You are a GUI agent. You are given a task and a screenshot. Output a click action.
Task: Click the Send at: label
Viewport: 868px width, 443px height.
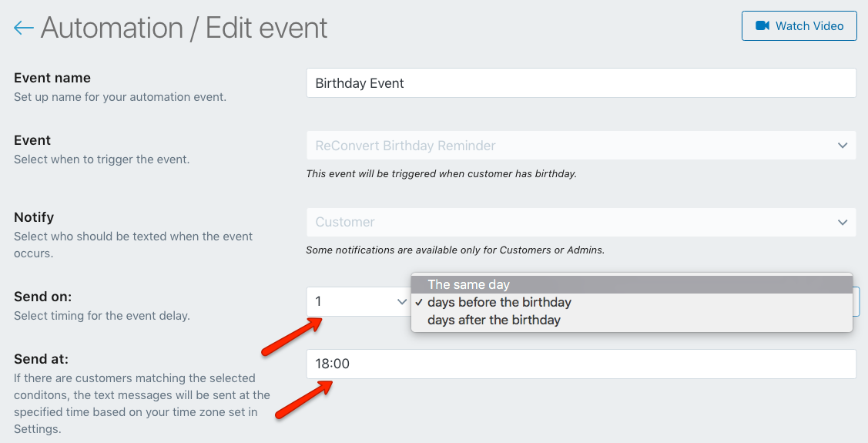[x=41, y=359]
